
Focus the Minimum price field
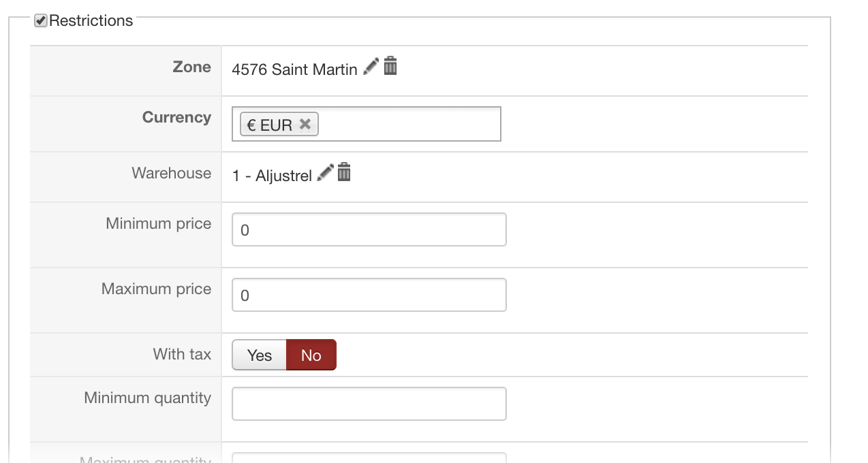coord(369,229)
